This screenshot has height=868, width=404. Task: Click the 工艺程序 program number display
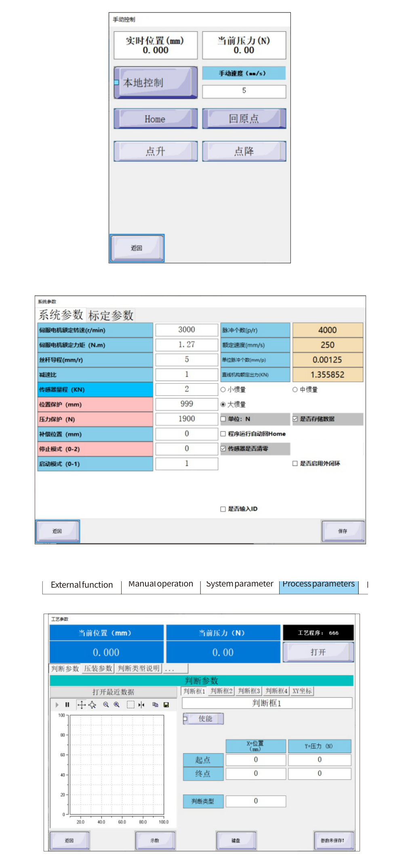click(x=318, y=633)
